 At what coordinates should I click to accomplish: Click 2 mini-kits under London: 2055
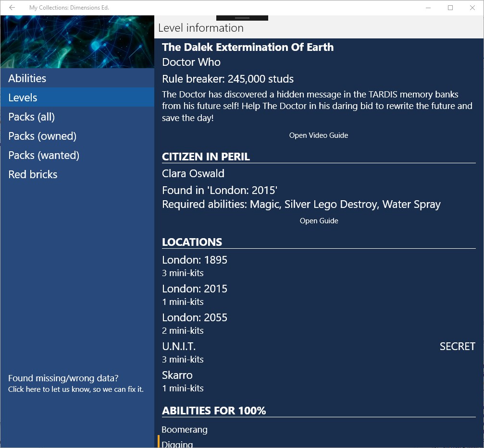point(183,330)
